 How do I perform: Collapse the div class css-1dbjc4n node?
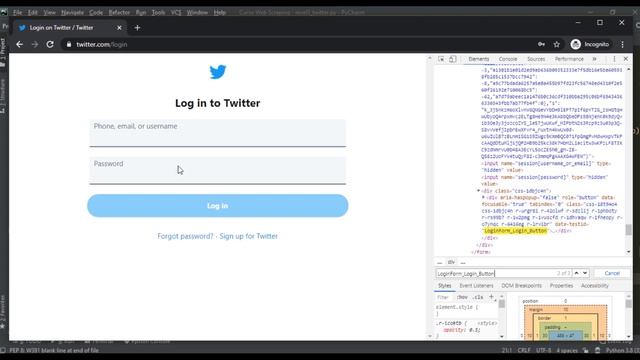478,191
